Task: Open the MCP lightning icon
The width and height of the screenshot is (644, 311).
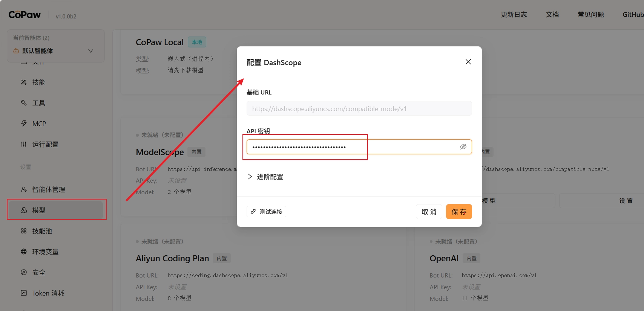Action: pos(24,123)
